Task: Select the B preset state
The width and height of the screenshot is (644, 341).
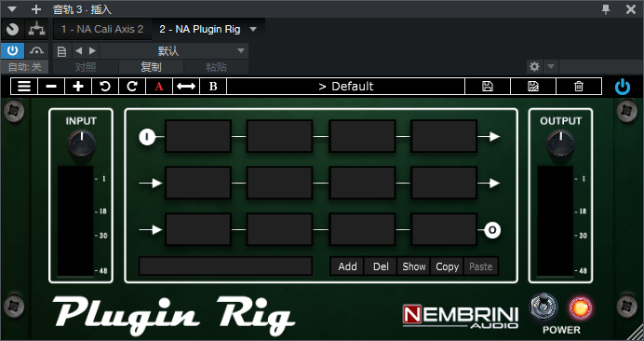Action: (213, 87)
